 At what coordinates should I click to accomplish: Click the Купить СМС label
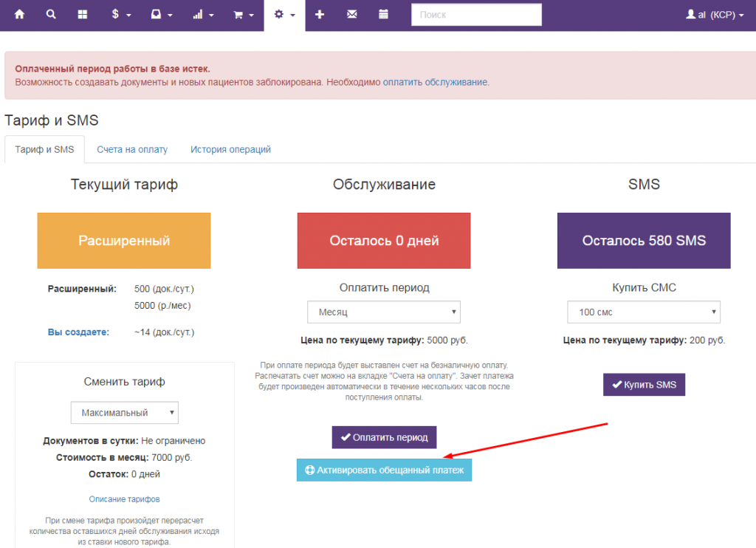coord(644,287)
